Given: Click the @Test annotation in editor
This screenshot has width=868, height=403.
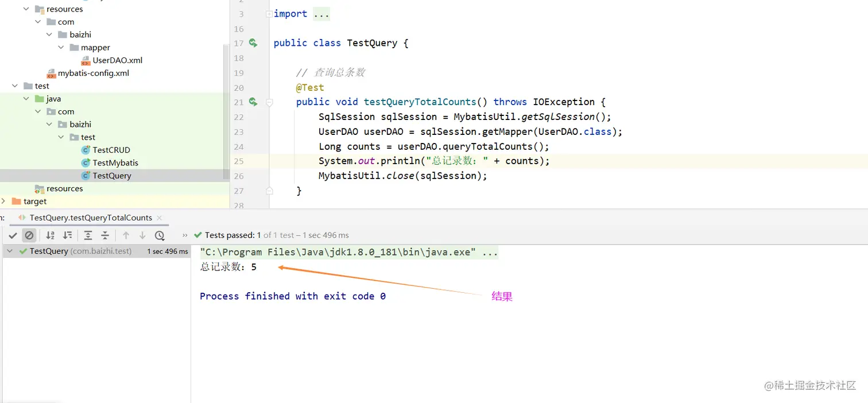Looking at the screenshot, I should [x=310, y=88].
